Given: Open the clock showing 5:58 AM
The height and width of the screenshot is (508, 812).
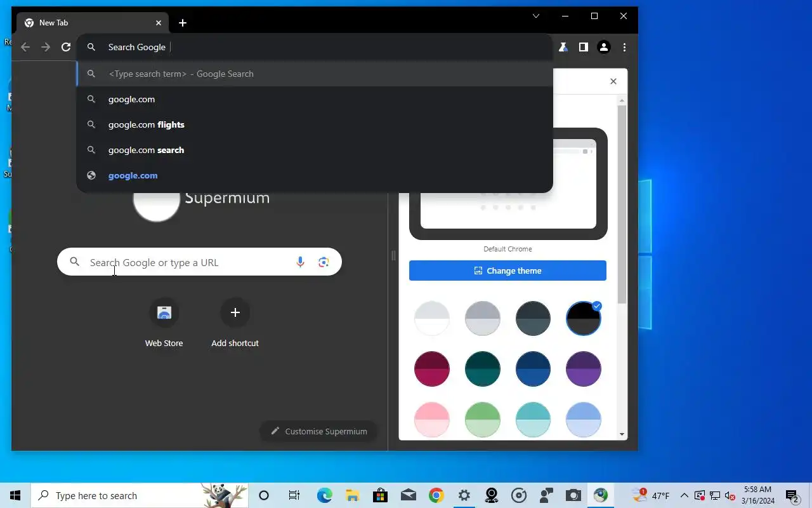Looking at the screenshot, I should point(757,495).
